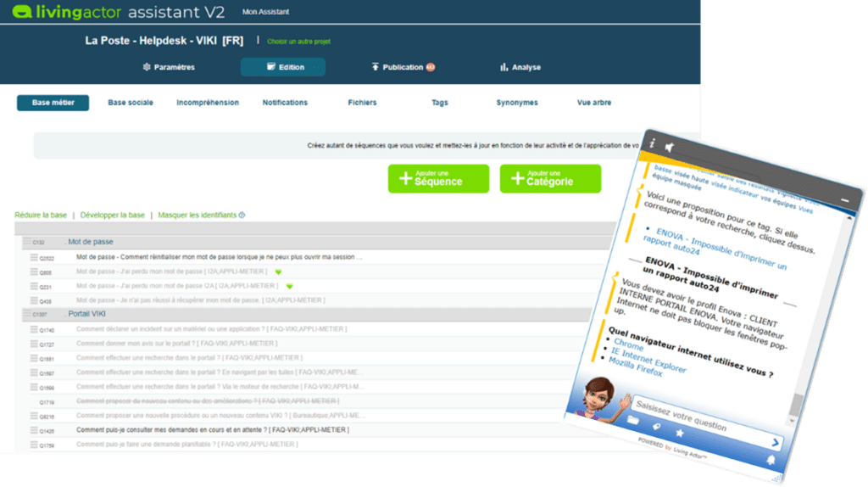Click handle of faire une demande planifiable row

34,445
